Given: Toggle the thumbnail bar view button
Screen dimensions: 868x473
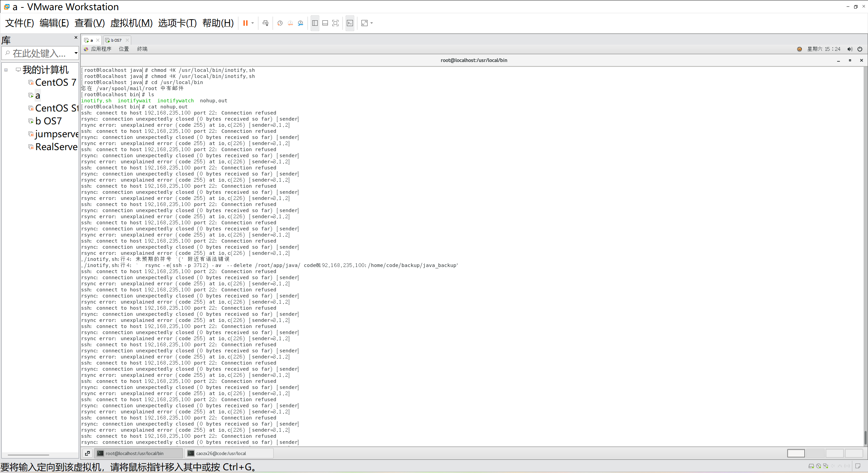Looking at the screenshot, I should point(325,23).
